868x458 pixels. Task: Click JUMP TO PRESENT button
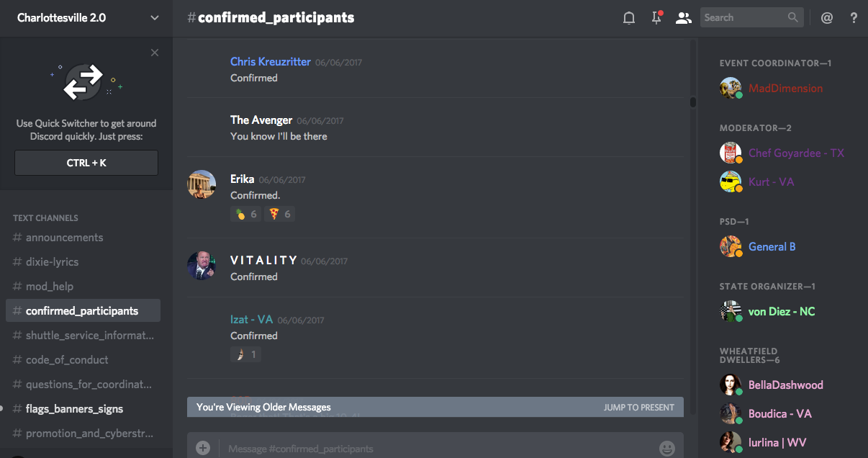[x=639, y=407]
